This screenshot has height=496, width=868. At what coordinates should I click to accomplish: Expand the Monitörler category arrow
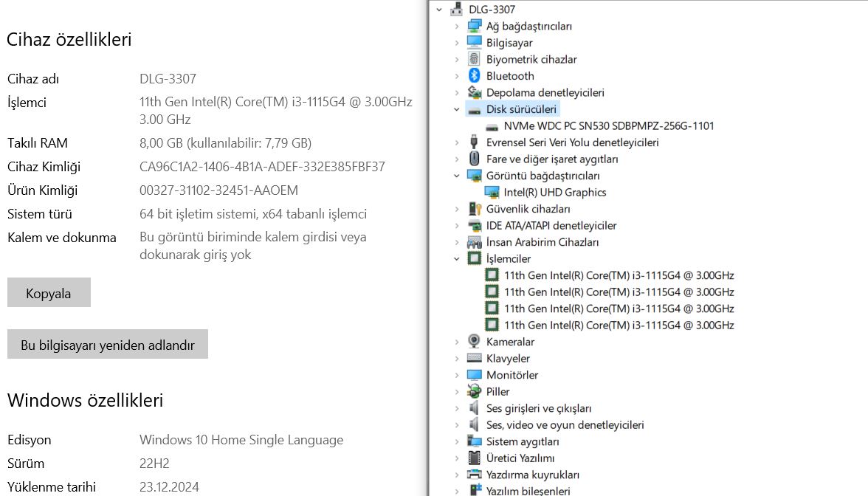pos(457,375)
